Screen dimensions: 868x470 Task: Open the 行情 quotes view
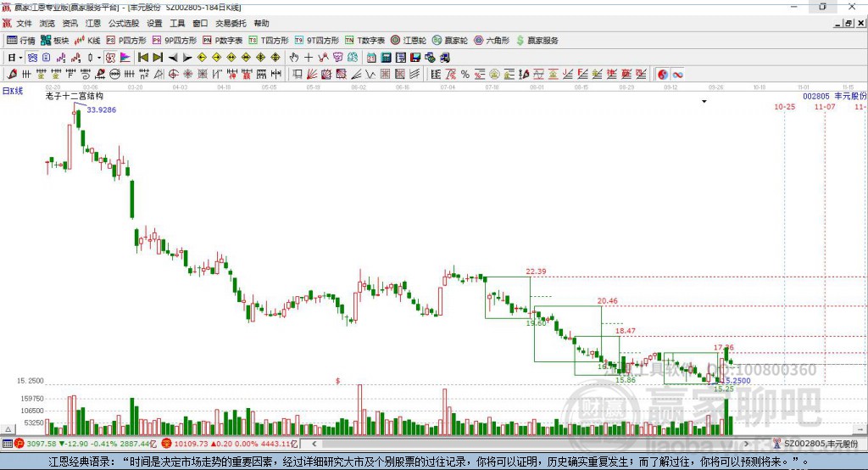pos(21,41)
